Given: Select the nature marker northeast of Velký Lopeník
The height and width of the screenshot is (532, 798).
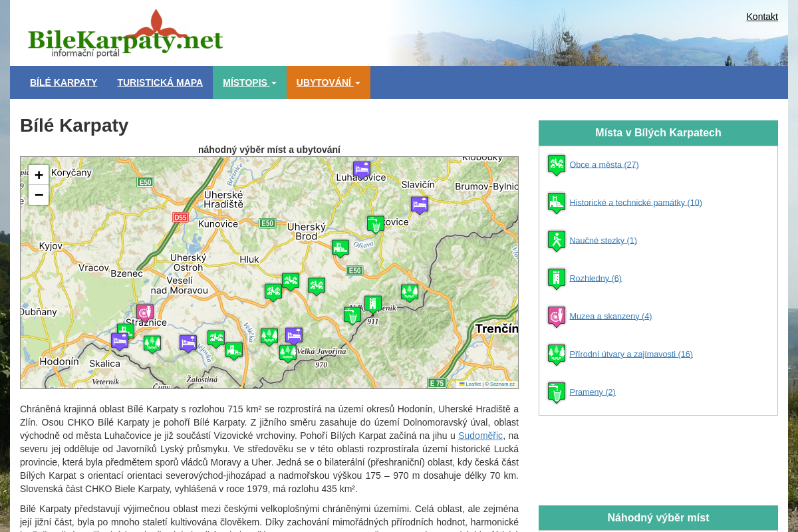Looking at the screenshot, I should click(410, 293).
